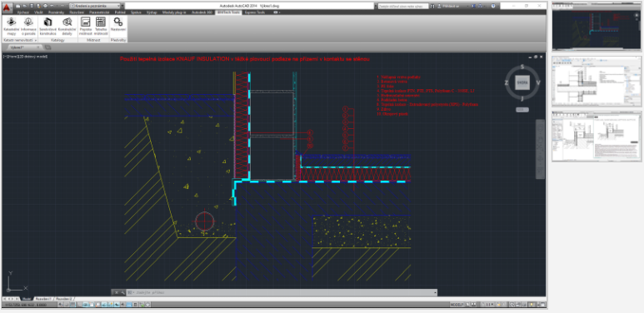Toggle ortho mode in status bar
The image size is (644, 313).
click(79, 305)
